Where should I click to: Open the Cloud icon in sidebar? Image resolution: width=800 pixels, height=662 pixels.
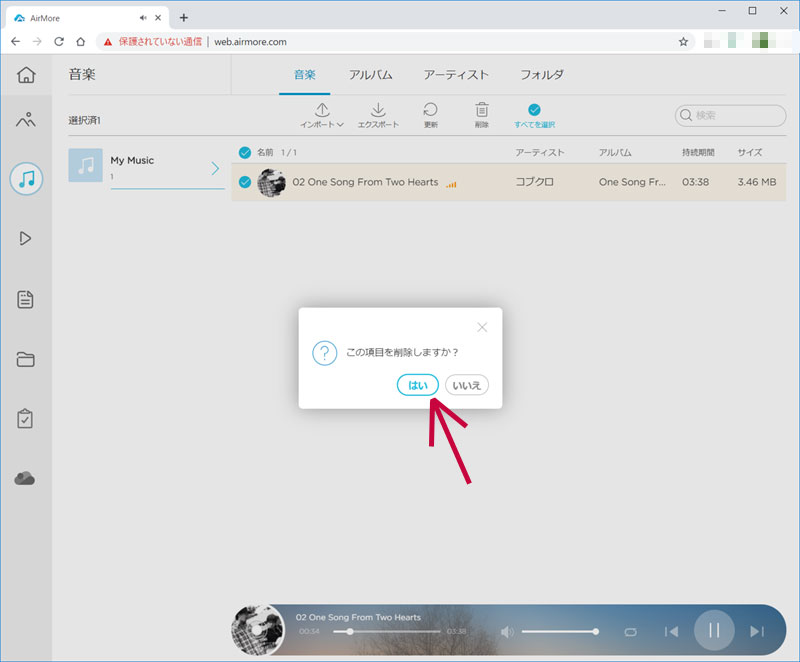26,479
